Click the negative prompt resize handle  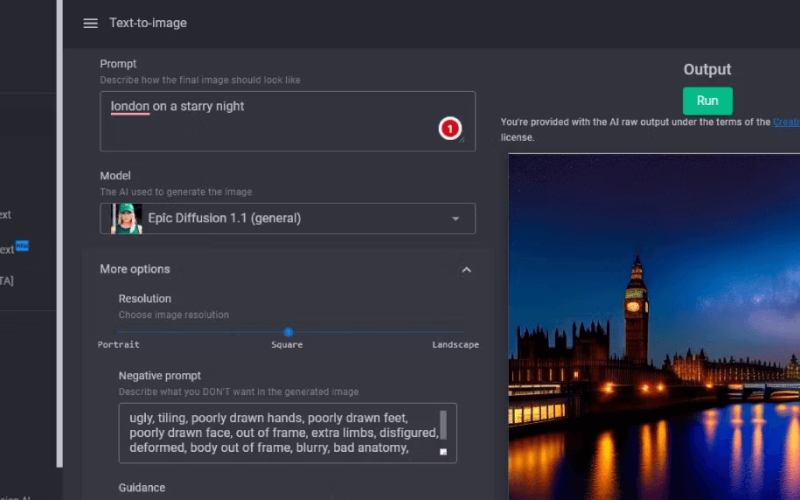(443, 452)
